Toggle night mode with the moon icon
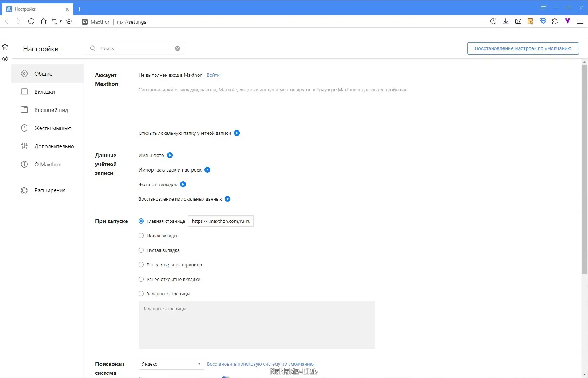This screenshot has width=588, height=378. 493,21
